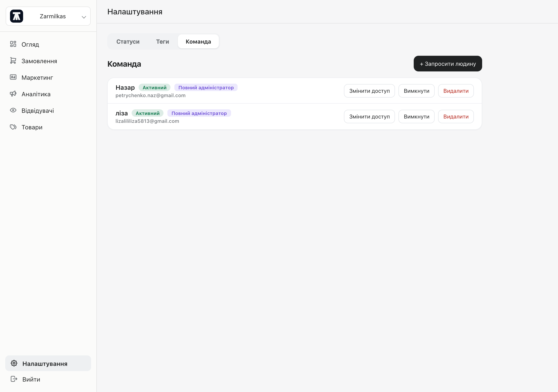Screen dimensions: 558x392
Task: Click the Налаштування page title
Action: coord(135,12)
